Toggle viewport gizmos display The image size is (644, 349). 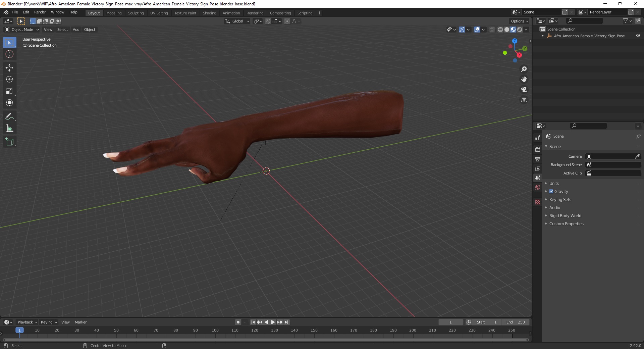[462, 30]
